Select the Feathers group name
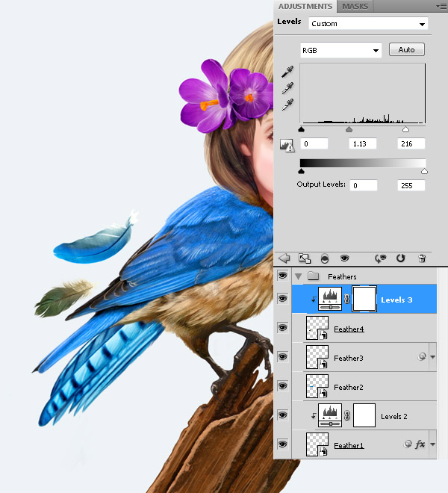 342,276
